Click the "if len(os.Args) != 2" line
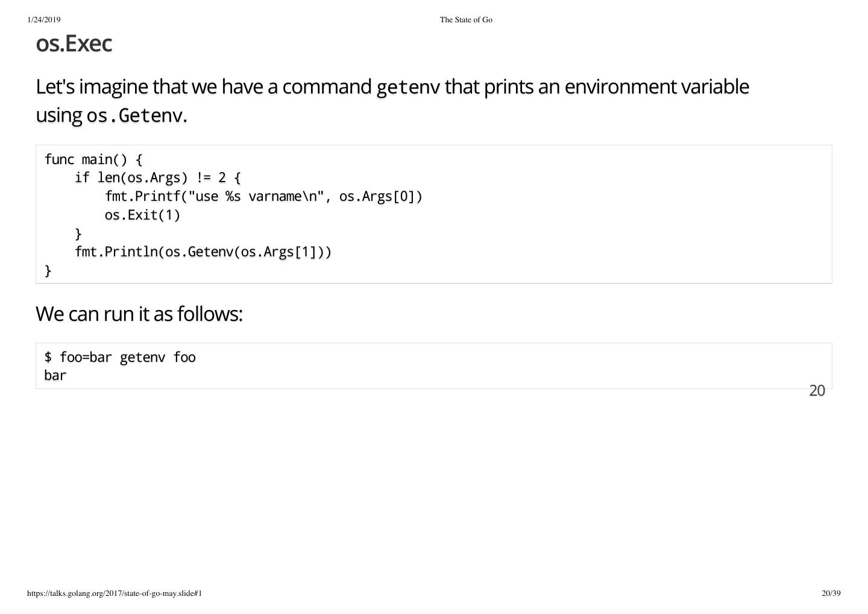Image resolution: width=868 pixels, height=614 pixels. (157, 178)
